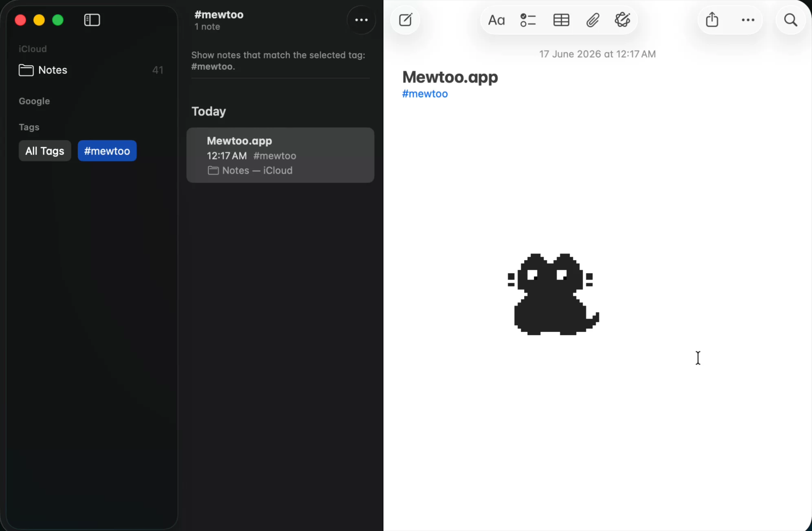812x531 pixels.
Task: Insert a checklist with checklist icon
Action: click(528, 20)
